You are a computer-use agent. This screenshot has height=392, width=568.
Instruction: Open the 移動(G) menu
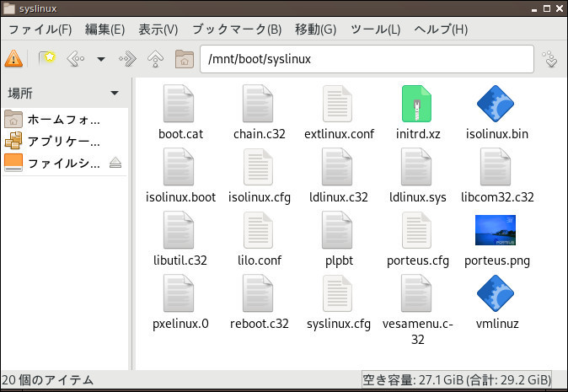[x=315, y=30]
